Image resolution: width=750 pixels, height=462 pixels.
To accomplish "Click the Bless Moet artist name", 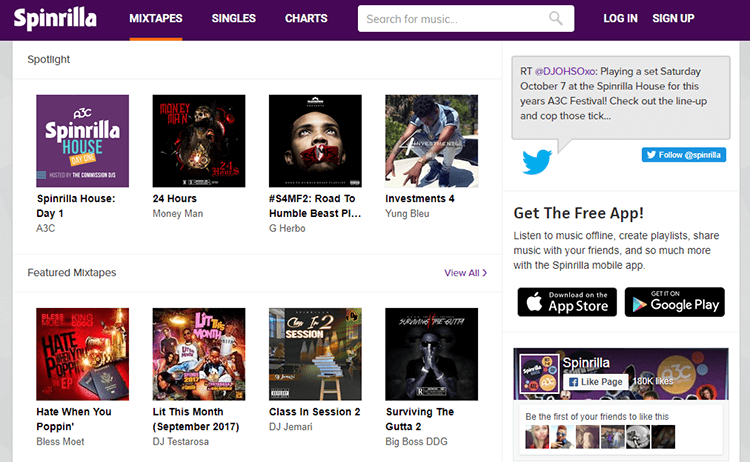I will point(60,442).
